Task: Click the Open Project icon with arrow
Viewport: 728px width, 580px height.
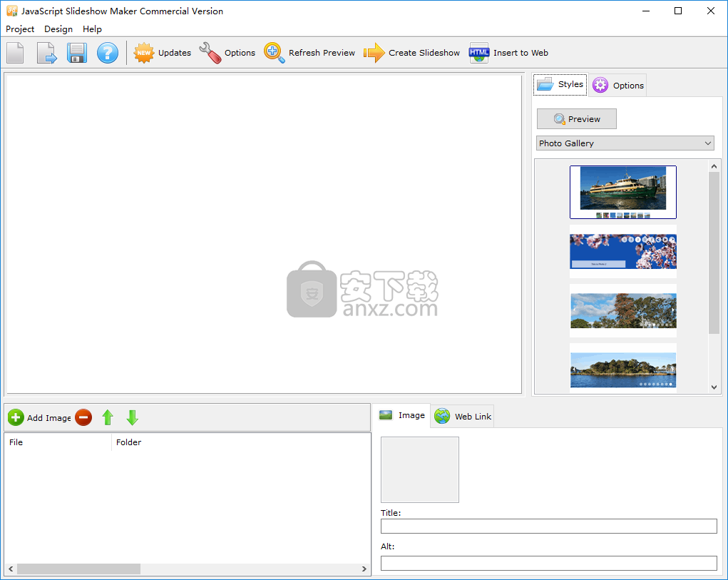Action: (46, 53)
